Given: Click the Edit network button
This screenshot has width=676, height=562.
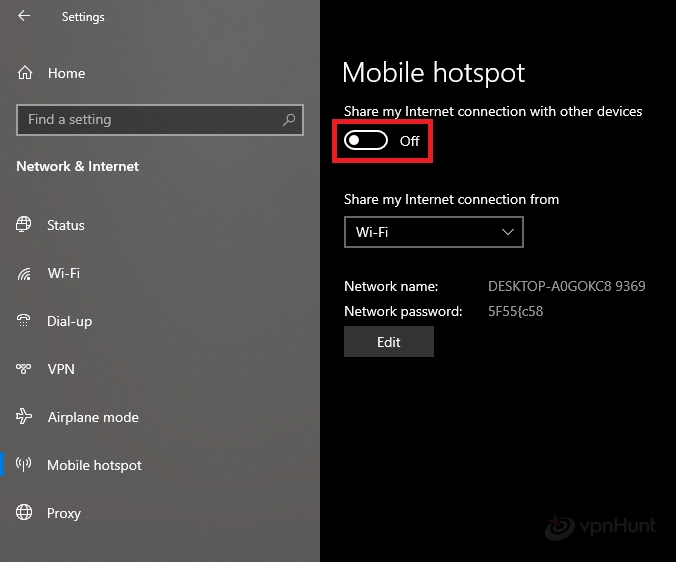Looking at the screenshot, I should (388, 341).
